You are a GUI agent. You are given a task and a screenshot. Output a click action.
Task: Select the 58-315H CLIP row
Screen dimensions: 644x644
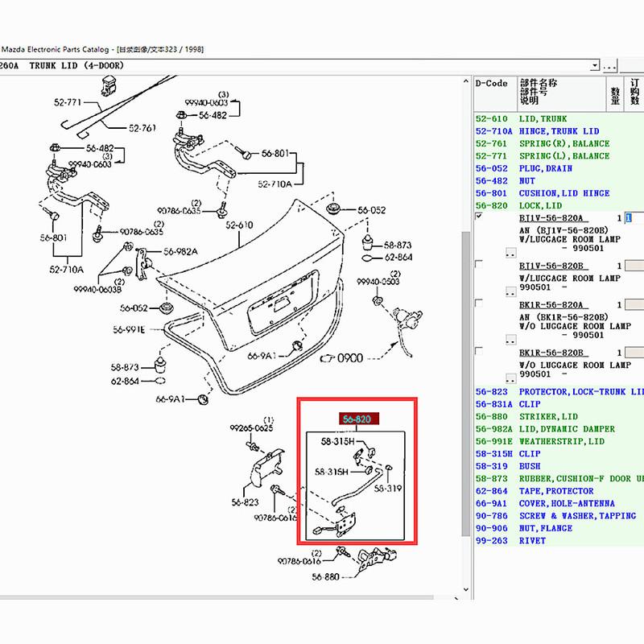click(x=559, y=454)
